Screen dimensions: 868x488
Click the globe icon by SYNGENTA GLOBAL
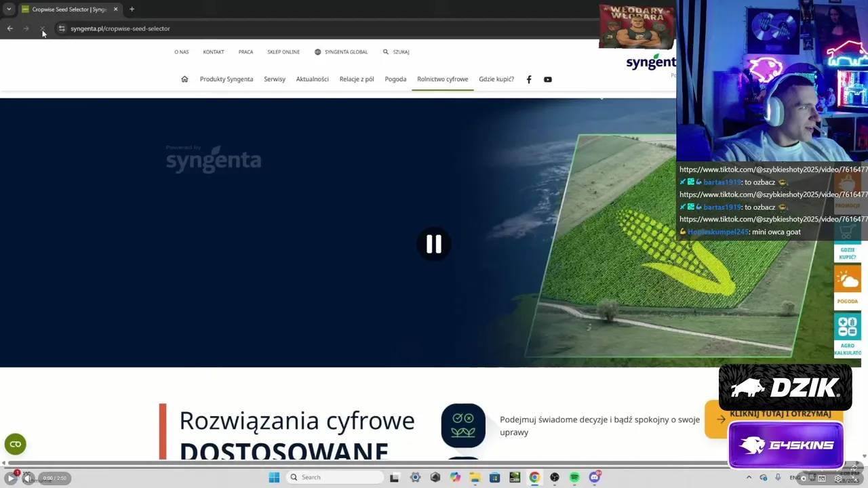coord(317,52)
